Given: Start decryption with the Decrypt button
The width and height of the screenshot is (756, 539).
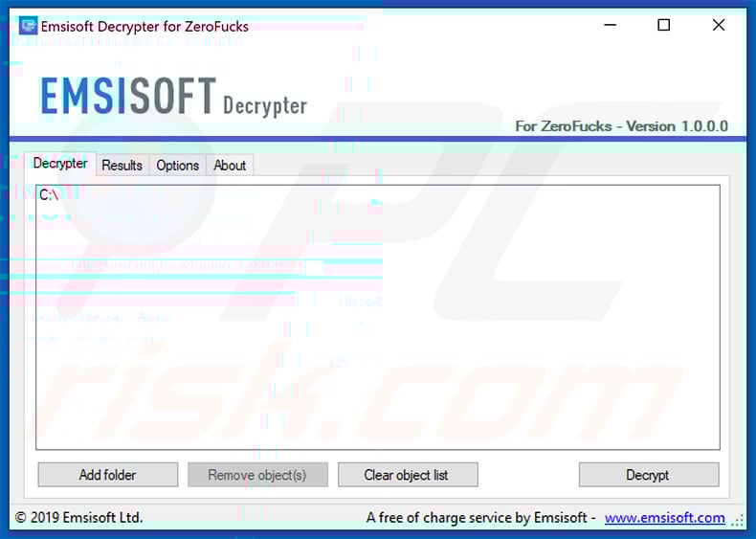Looking at the screenshot, I should coord(649,475).
